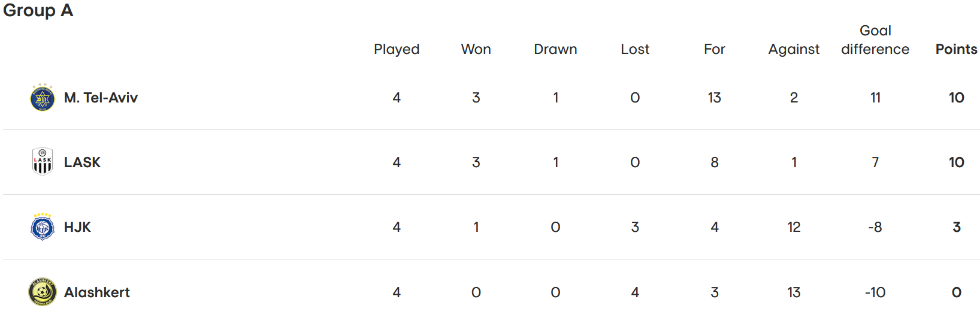The height and width of the screenshot is (311, 980).
Task: Click the Alashkert club crest
Action: (43, 292)
